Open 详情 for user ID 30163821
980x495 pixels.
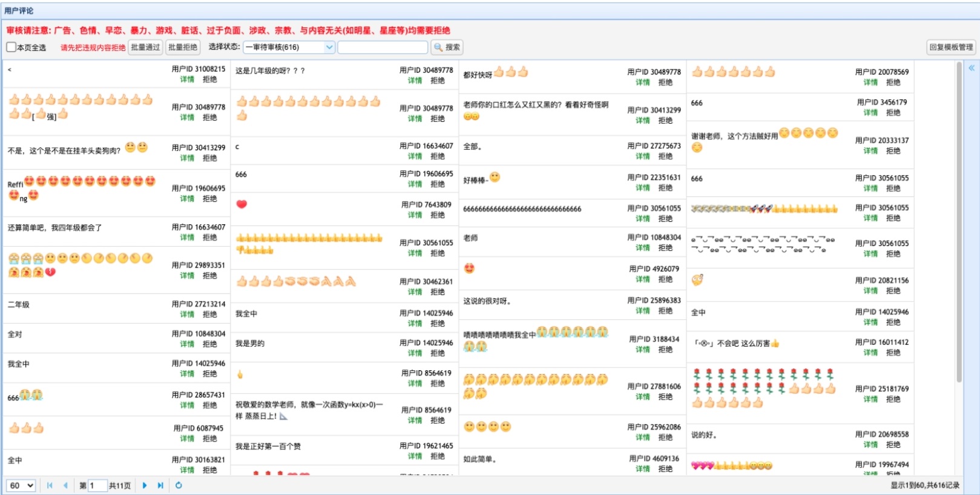point(187,470)
